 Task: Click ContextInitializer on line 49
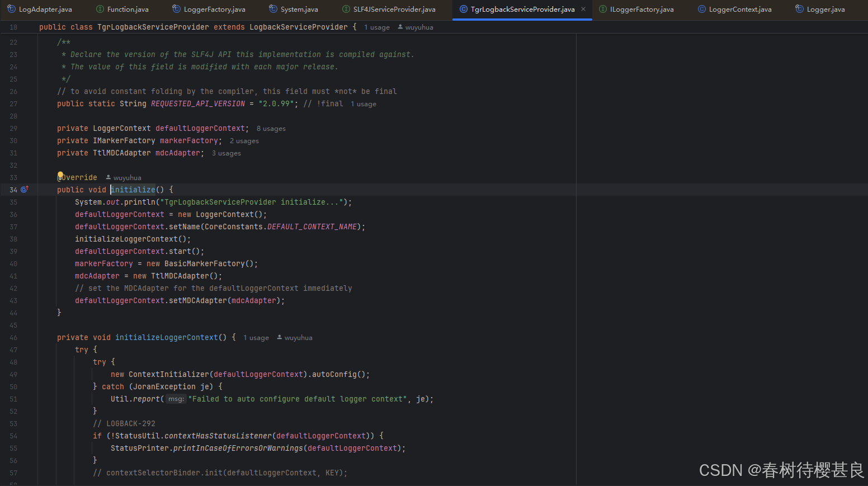pyautogui.click(x=169, y=374)
